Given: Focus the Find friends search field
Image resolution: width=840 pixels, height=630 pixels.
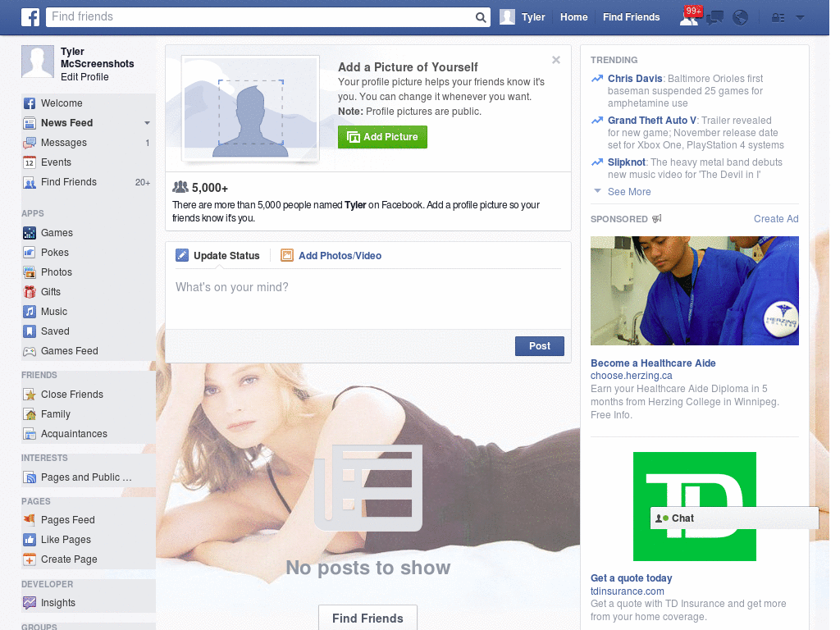Looking at the screenshot, I should click(x=261, y=17).
